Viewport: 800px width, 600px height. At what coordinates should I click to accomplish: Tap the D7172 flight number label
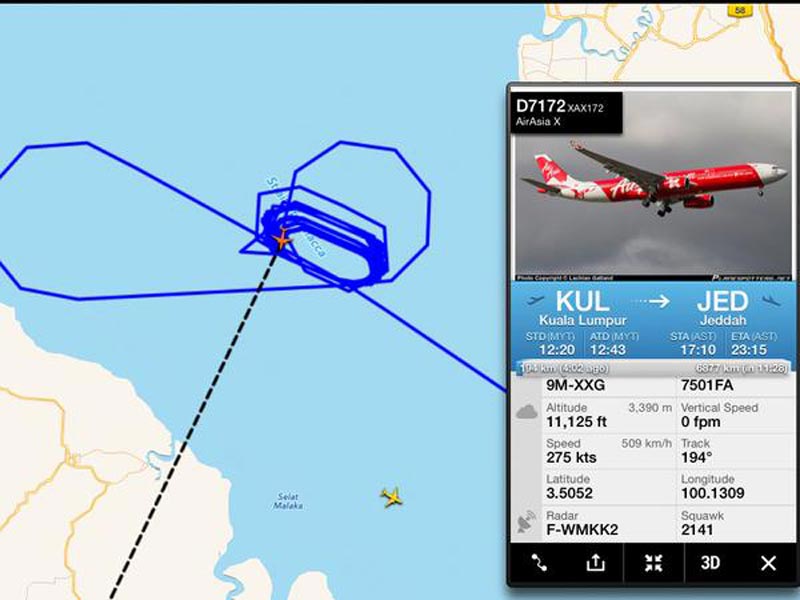click(541, 106)
